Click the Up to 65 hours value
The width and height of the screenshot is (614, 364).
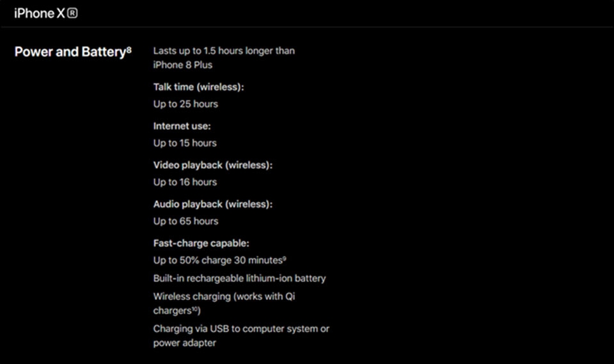pos(185,221)
